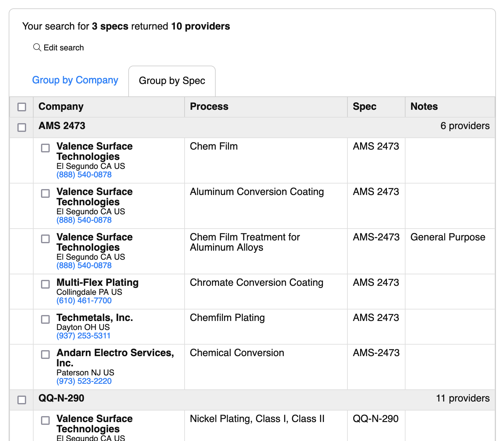Select the Group by Spec tab
This screenshot has height=441, width=504.
coord(172,81)
